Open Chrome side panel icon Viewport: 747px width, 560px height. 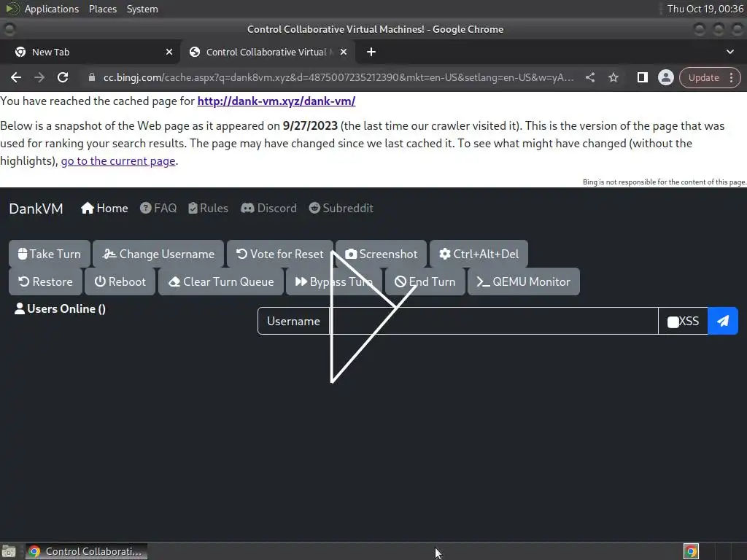click(642, 77)
